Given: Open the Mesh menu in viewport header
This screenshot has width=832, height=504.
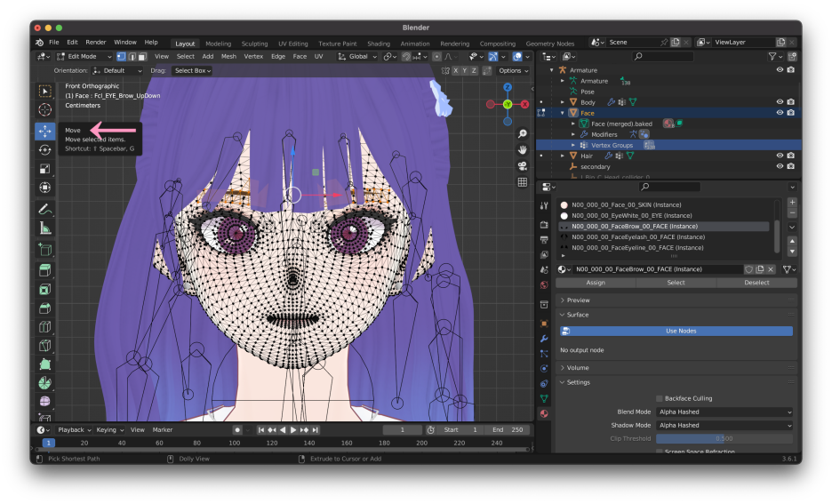Looking at the screenshot, I should [x=228, y=57].
